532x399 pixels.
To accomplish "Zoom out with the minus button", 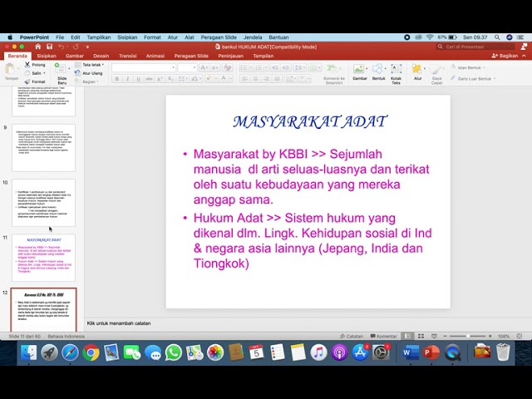I will tap(445, 336).
